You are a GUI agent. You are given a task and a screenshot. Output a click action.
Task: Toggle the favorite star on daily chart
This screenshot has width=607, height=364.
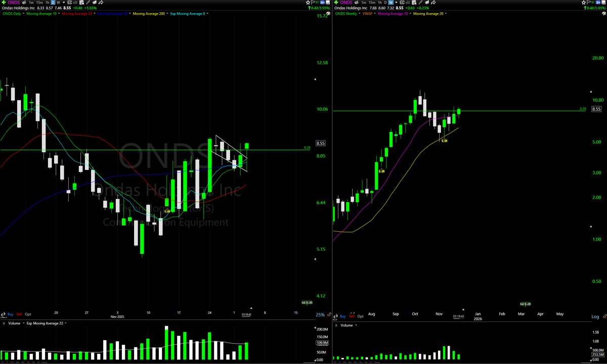308,3
